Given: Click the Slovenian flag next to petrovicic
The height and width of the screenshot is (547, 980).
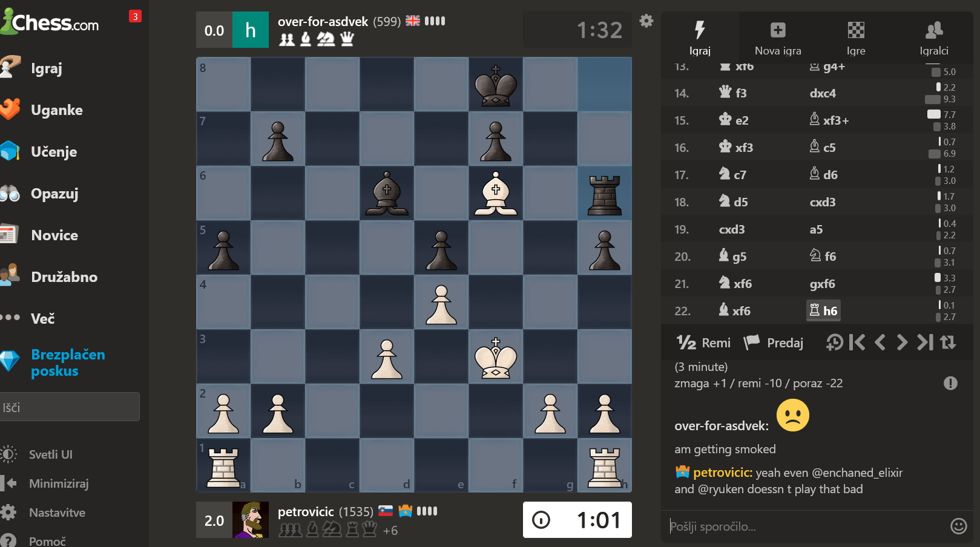Looking at the screenshot, I should pyautogui.click(x=386, y=511).
